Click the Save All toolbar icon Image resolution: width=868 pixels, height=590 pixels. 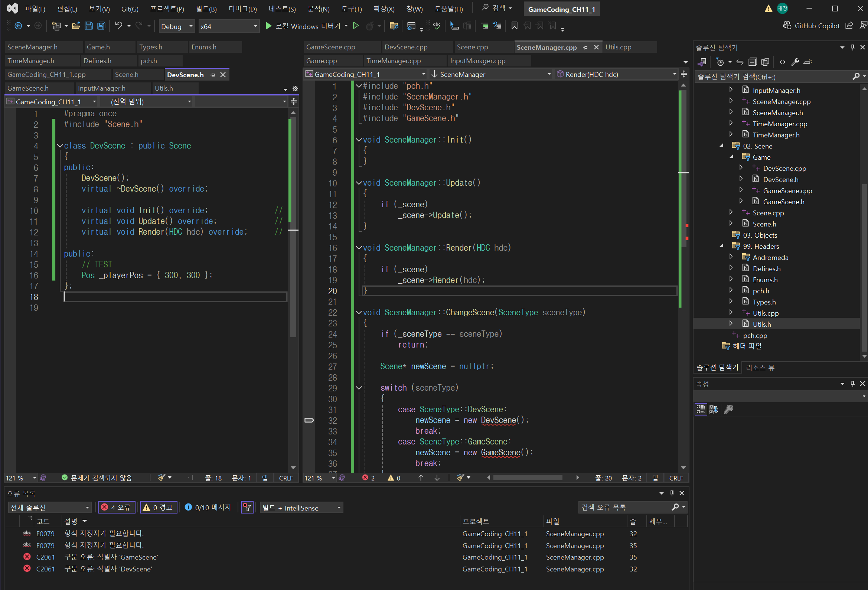[101, 26]
